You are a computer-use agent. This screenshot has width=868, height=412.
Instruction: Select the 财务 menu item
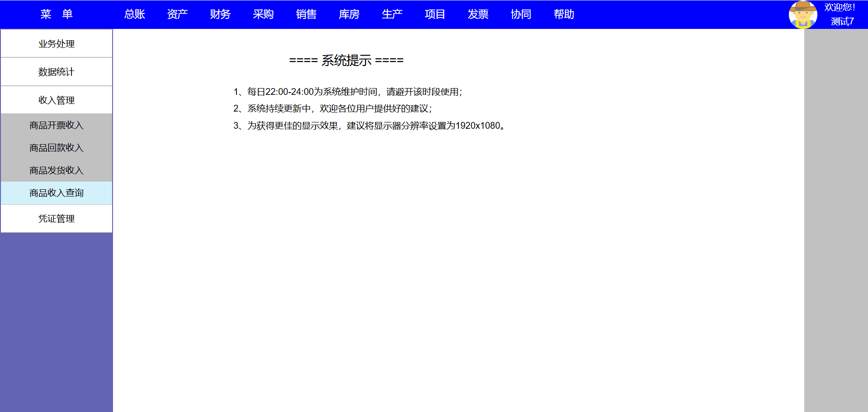[220, 14]
